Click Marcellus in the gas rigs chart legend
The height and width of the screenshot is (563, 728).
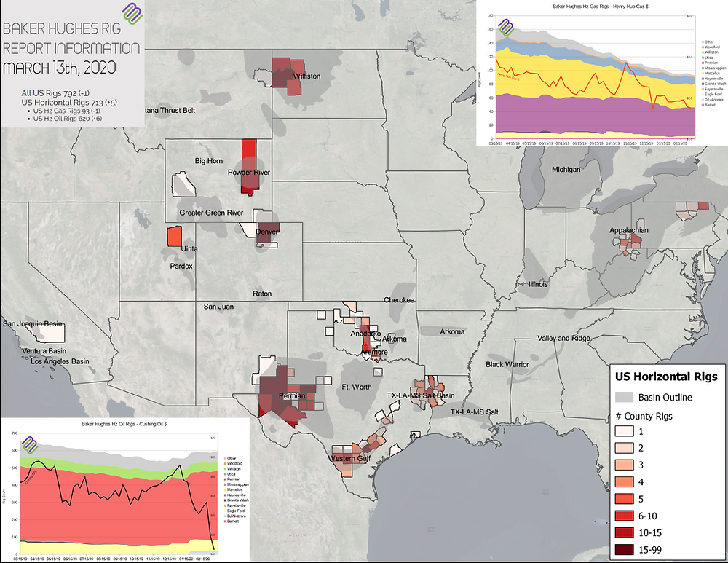point(711,74)
